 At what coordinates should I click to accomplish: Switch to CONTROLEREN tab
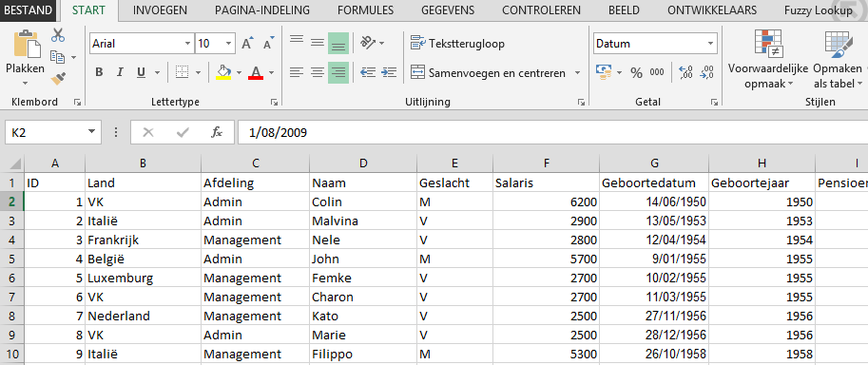[x=541, y=10]
